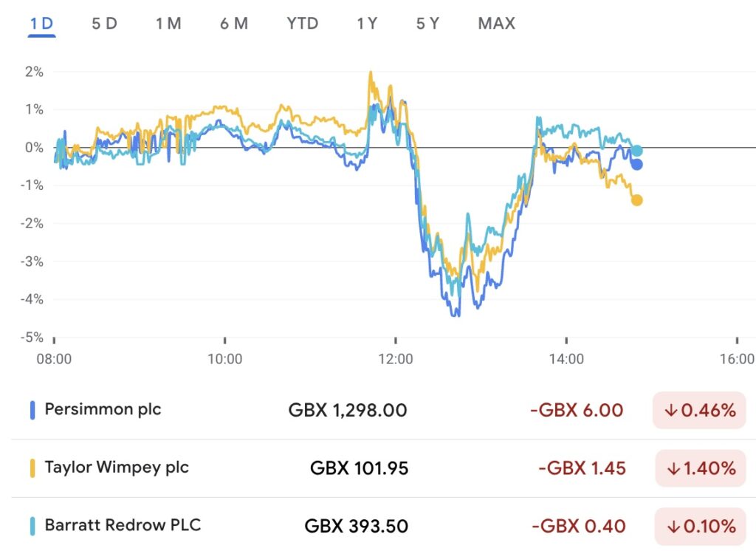Click Barratt Redrow's cyan legend color marker
The width and height of the screenshot is (756, 551).
click(32, 526)
